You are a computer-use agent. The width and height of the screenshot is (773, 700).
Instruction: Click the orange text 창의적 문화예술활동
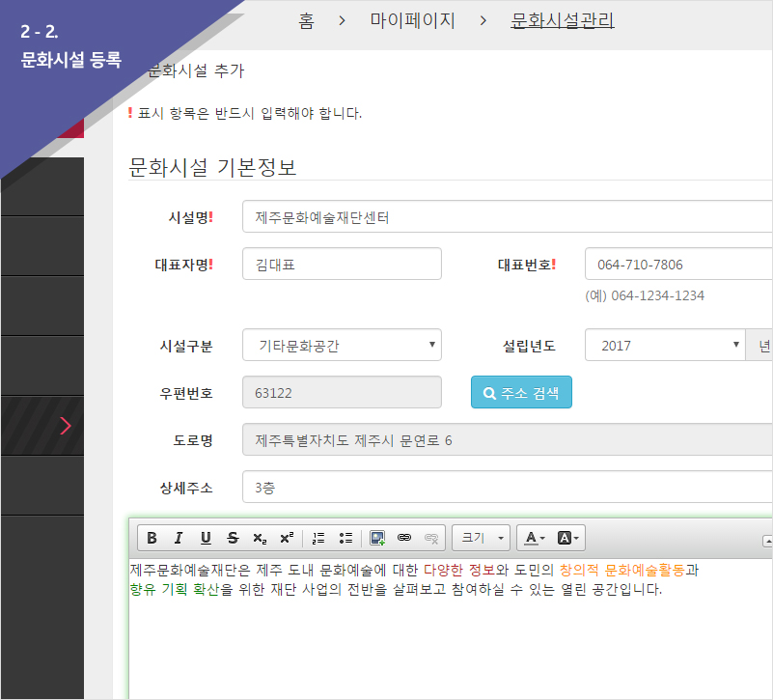(622, 571)
